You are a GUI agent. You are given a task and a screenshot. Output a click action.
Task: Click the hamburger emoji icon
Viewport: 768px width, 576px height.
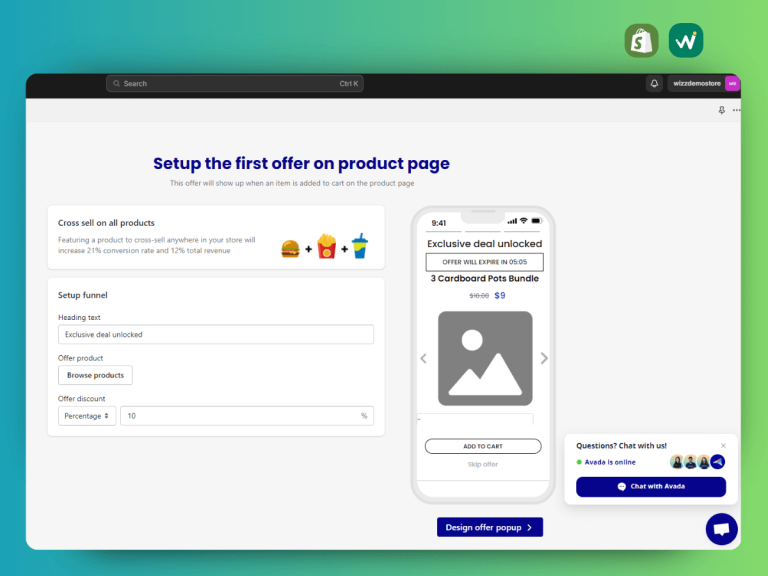pyautogui.click(x=290, y=248)
